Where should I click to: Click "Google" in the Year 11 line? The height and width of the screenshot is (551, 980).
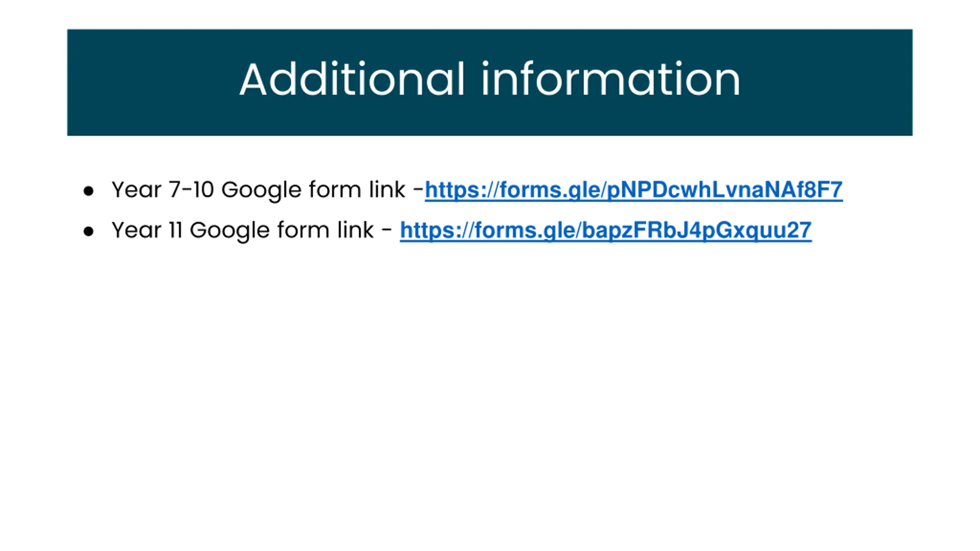pos(230,231)
